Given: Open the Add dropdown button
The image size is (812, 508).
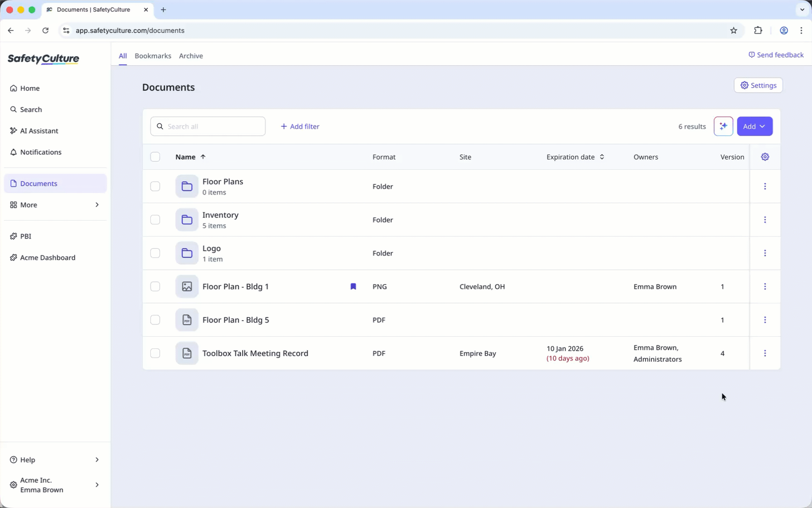Looking at the screenshot, I should tap(754, 126).
